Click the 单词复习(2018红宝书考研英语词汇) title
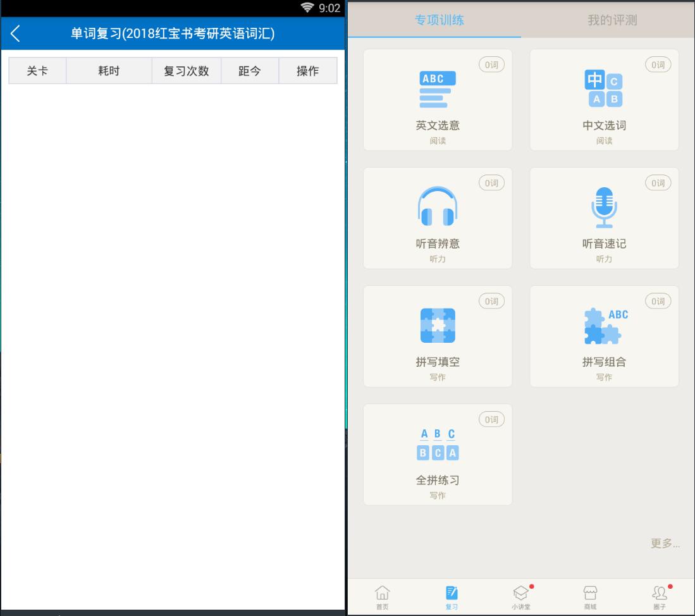The image size is (695, 616). 173,34
